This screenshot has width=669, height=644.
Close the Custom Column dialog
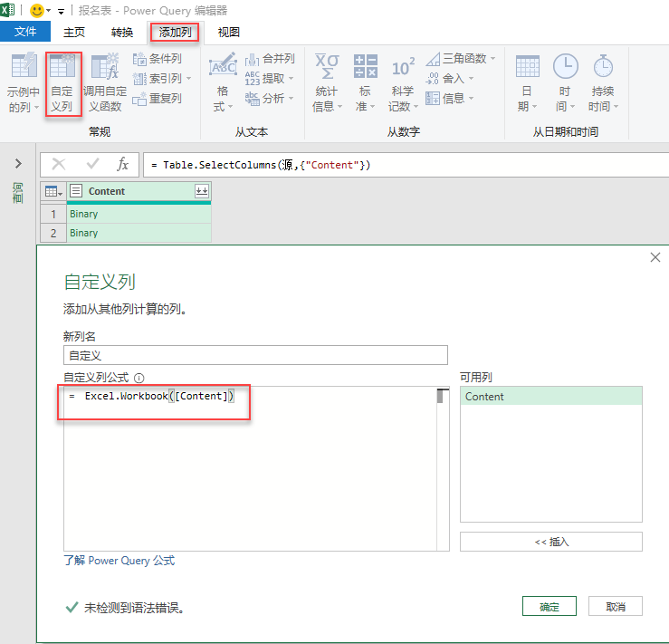pyautogui.click(x=655, y=257)
